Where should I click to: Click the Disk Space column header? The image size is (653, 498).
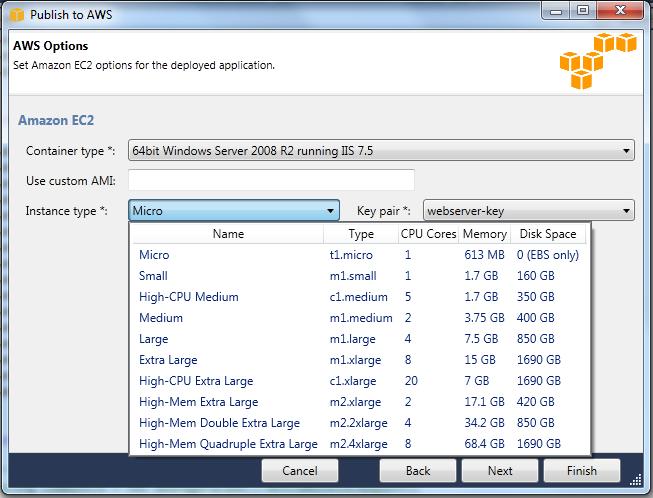coord(548,234)
